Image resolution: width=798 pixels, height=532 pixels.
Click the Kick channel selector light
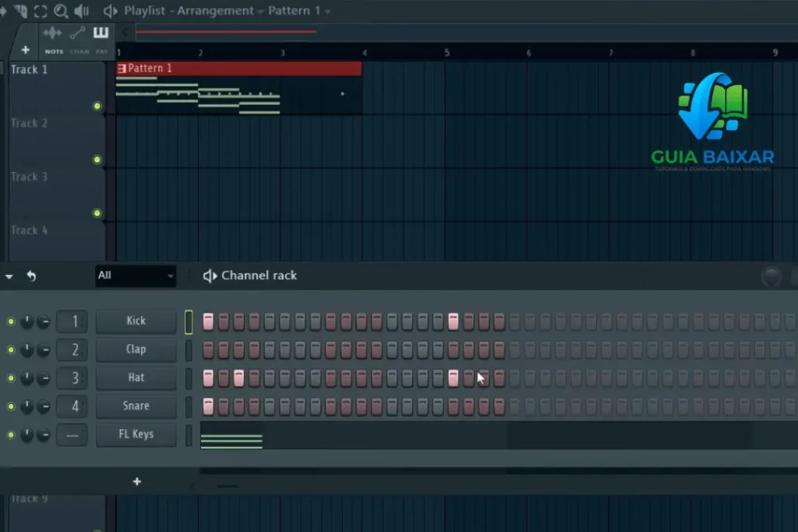(x=189, y=322)
